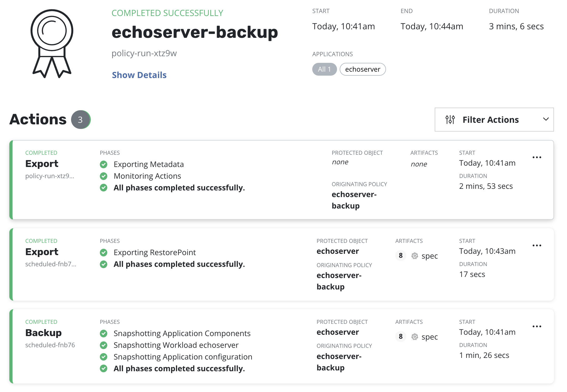Click Kubernetes spec icon in Export artifacts
Viewport: 567px width, 392px height.
[414, 256]
